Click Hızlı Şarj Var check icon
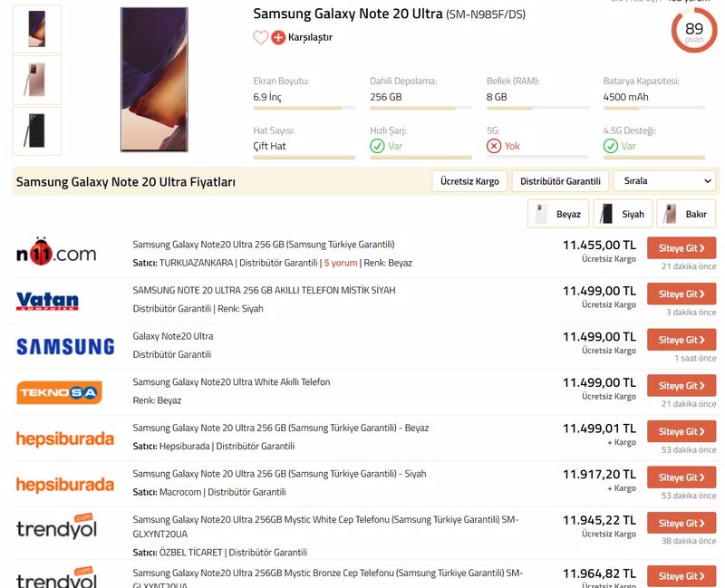 (x=377, y=146)
